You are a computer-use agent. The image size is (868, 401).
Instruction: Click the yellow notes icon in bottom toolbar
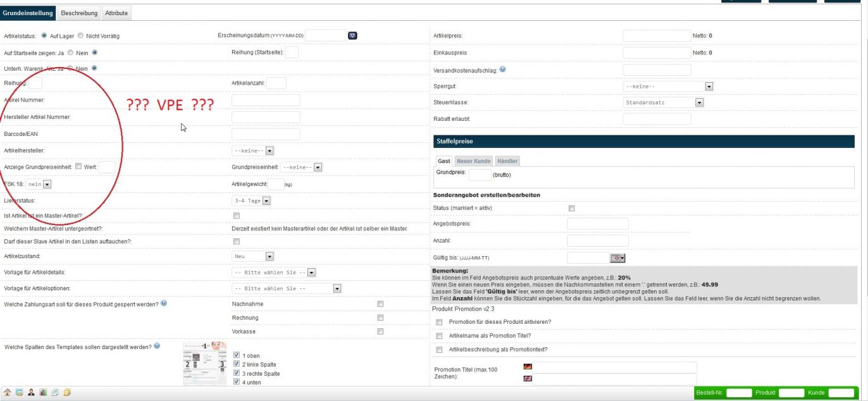[67, 393]
